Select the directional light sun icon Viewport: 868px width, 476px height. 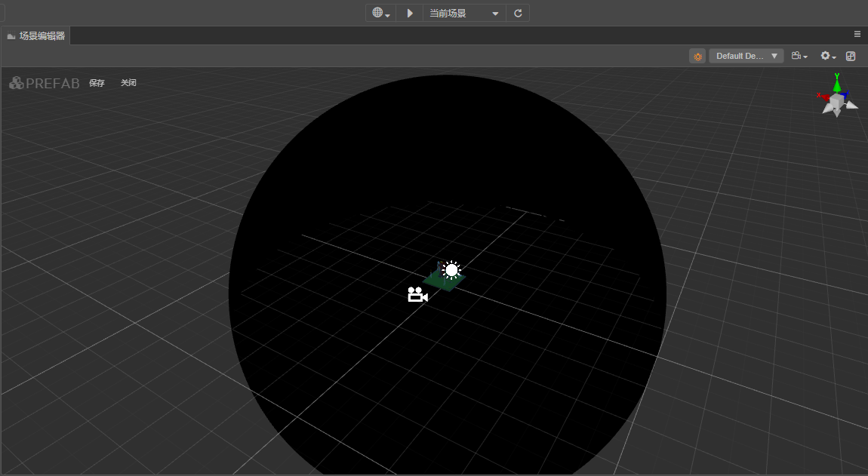click(x=451, y=270)
